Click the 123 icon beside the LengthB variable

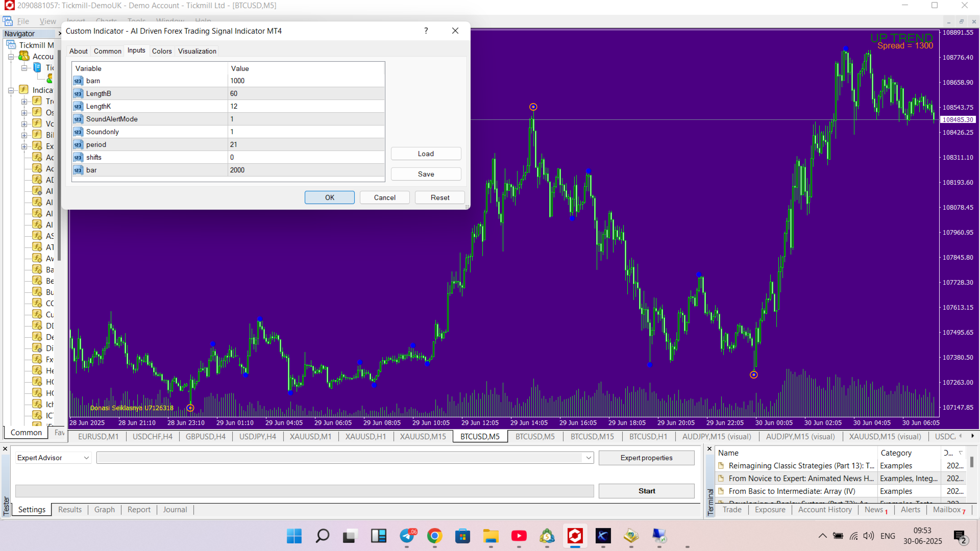click(78, 93)
